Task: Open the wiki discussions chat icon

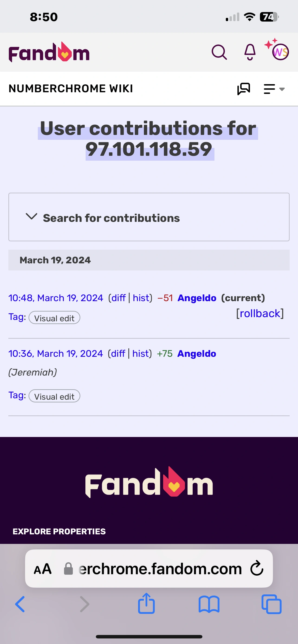Action: pos(243,89)
